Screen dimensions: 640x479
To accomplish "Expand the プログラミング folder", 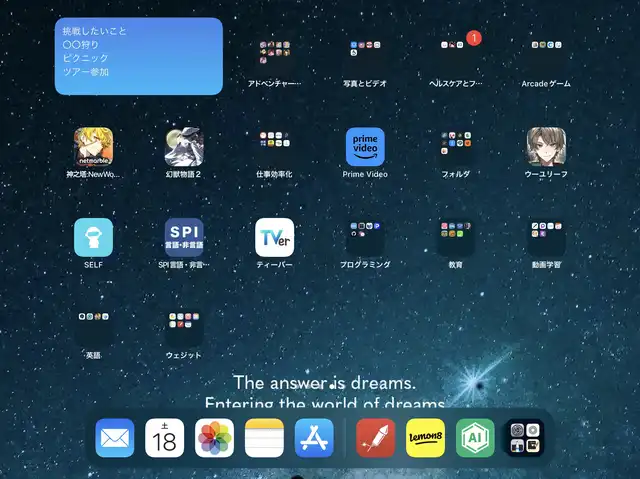I will (365, 237).
